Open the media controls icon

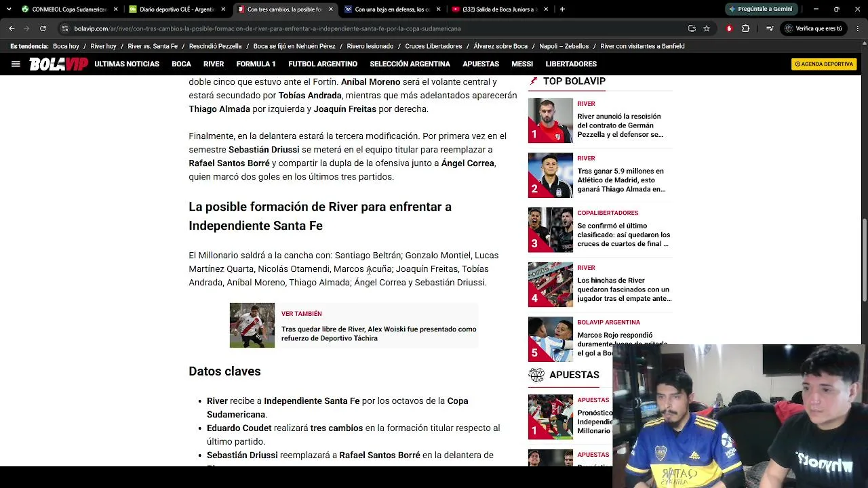click(770, 28)
